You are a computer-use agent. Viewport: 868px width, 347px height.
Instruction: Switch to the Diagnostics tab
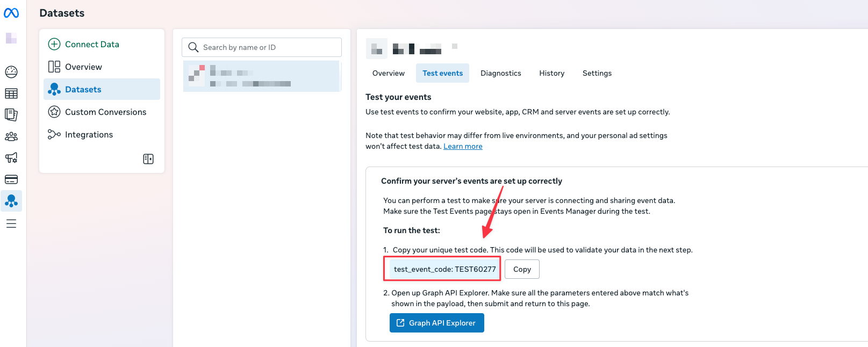click(x=500, y=73)
